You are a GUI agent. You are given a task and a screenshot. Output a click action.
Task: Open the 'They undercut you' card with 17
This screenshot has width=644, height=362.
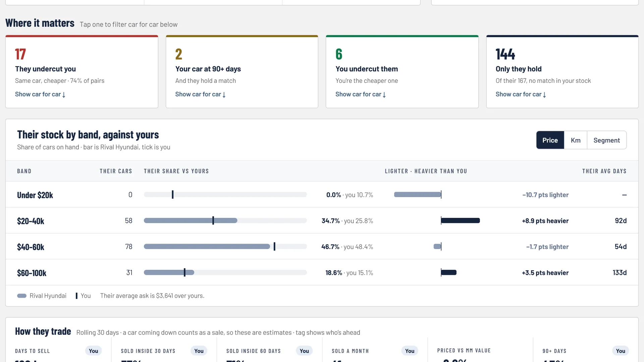click(82, 72)
